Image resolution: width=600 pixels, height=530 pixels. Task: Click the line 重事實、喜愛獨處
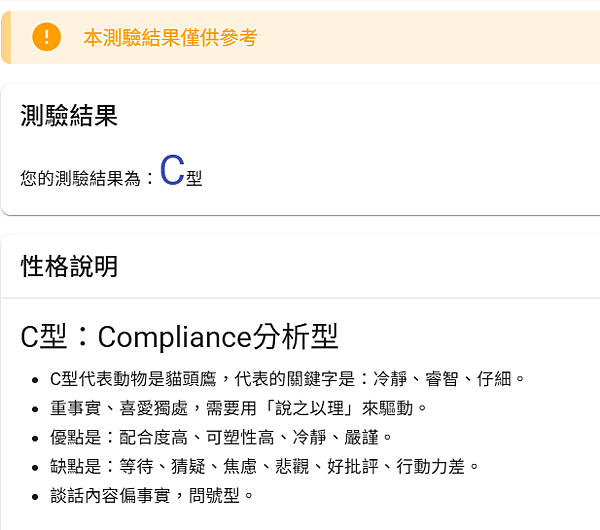click(x=238, y=408)
